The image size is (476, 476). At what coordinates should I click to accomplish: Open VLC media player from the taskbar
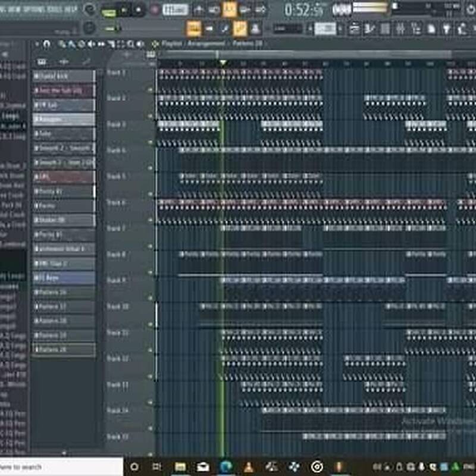tap(249, 466)
